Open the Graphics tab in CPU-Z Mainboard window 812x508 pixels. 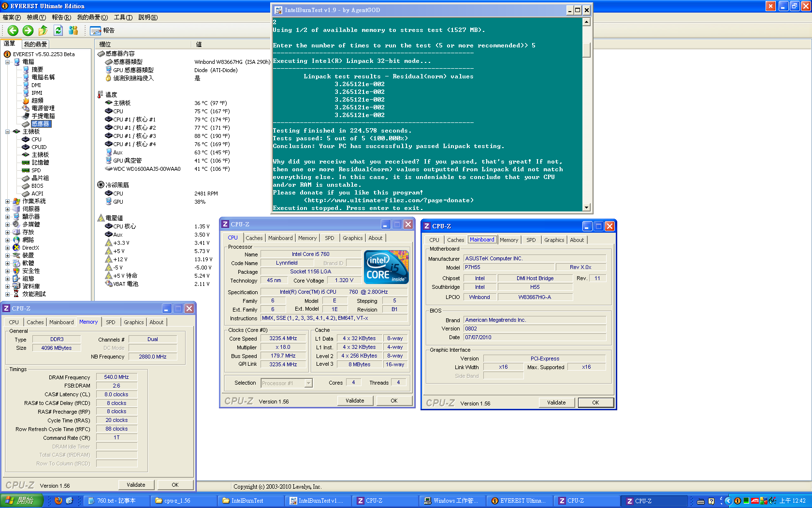[x=554, y=240]
